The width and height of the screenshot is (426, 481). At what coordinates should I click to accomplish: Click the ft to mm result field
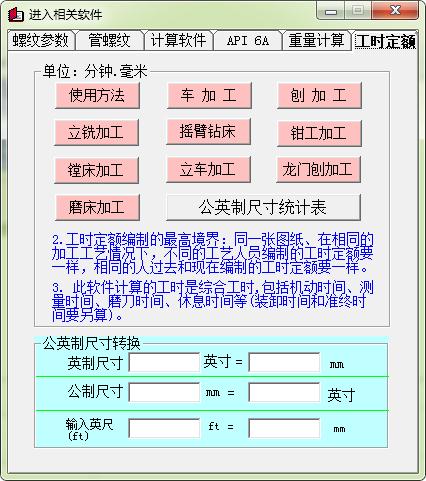click(x=284, y=428)
